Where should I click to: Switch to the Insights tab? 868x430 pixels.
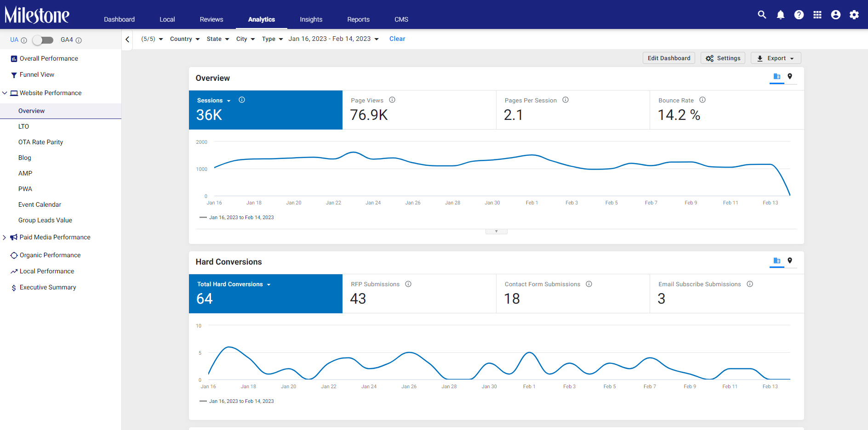point(311,19)
